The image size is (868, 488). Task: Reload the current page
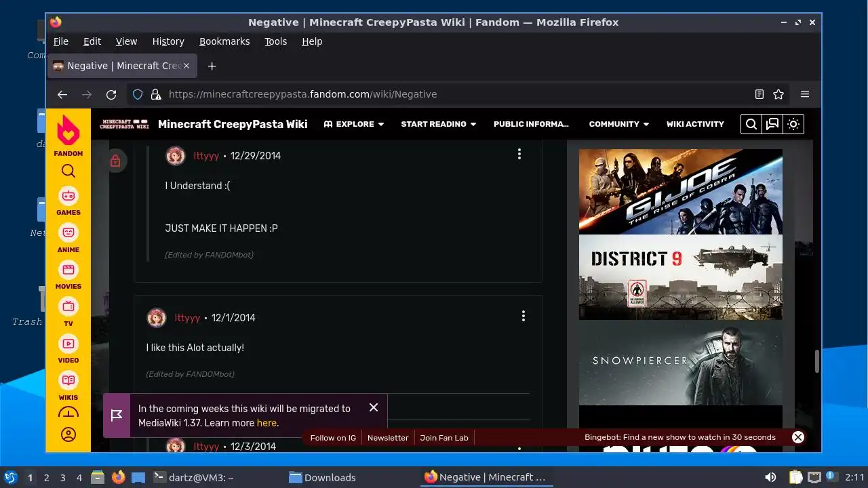[111, 94]
